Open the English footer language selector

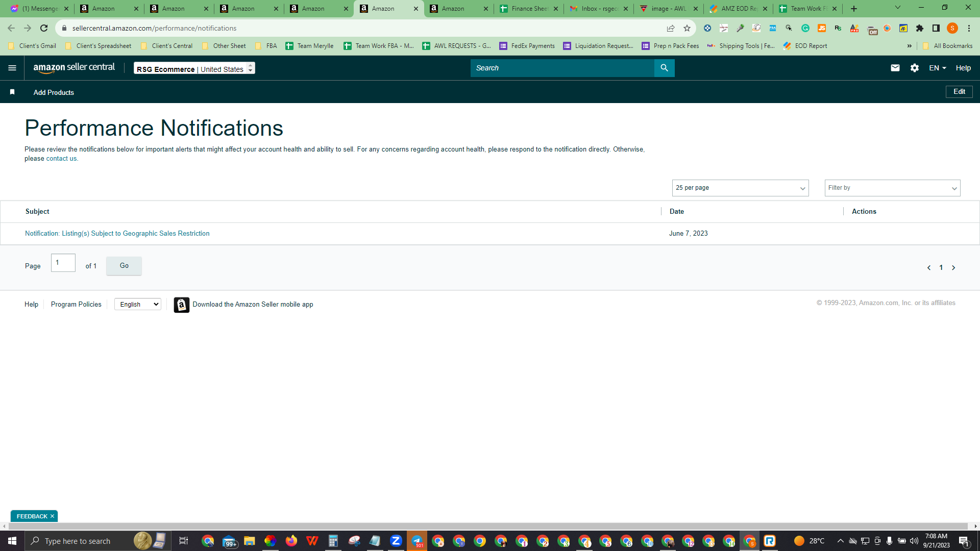[138, 305]
